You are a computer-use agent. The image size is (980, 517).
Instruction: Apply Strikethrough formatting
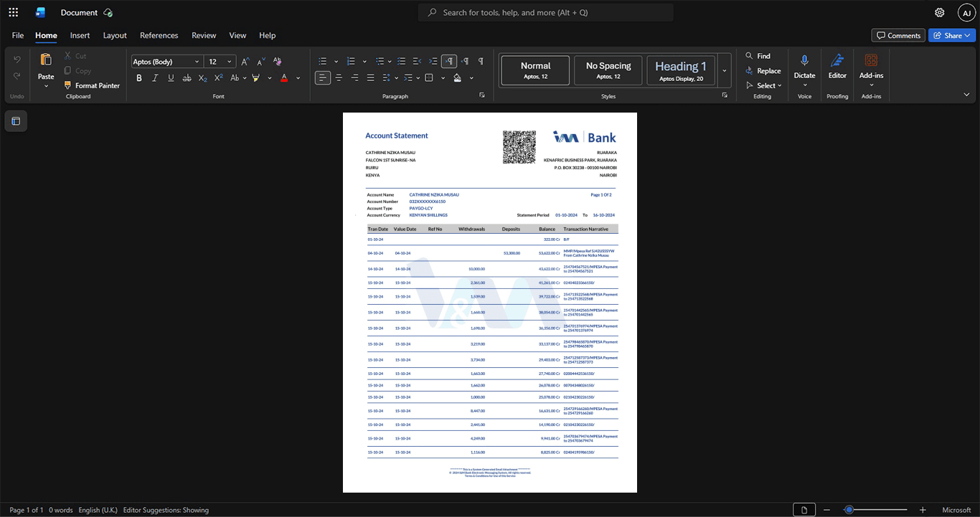pyautogui.click(x=187, y=77)
